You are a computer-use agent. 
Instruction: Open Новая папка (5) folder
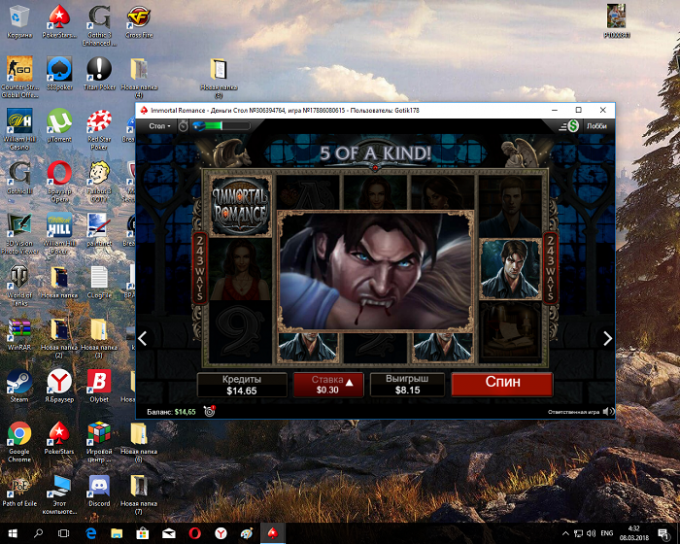pos(219,77)
